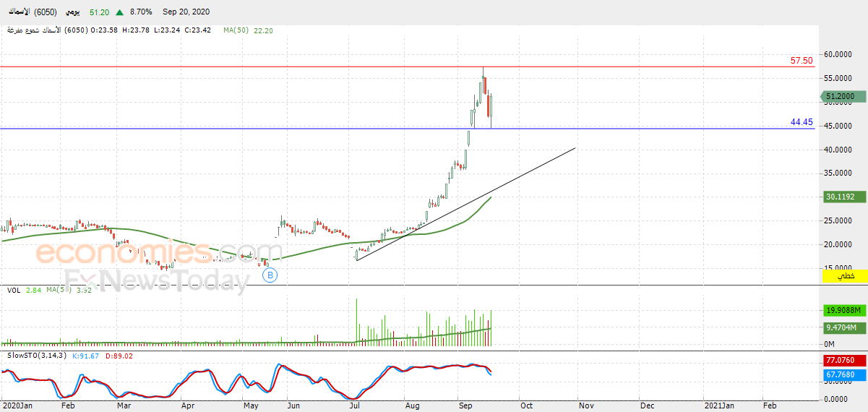Click the 30.1192 moving average tag
Viewport: 868px width, 412px height.
tap(841, 197)
